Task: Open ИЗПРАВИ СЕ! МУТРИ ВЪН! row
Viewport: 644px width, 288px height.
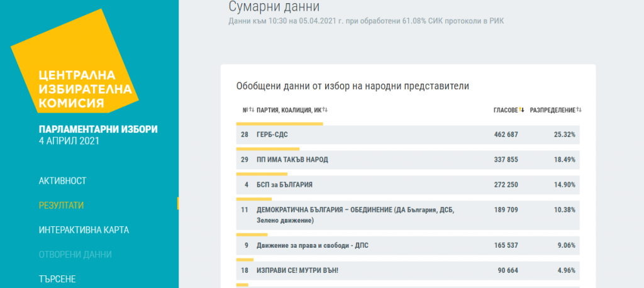Action: 297,270
